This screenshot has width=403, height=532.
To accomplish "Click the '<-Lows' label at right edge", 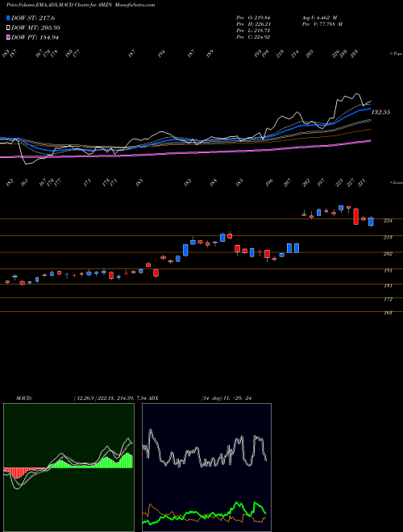I will pyautogui.click(x=396, y=182).
